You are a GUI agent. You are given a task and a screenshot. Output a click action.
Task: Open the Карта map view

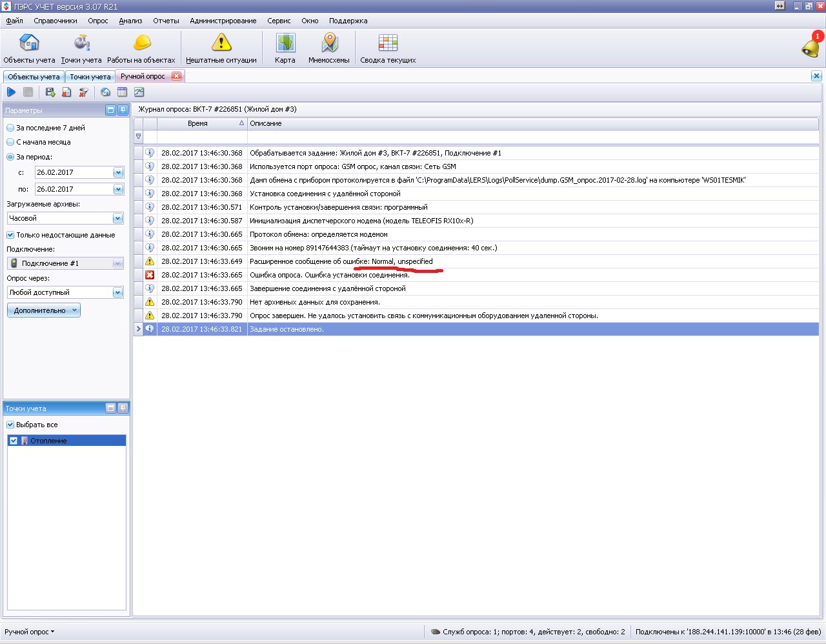coord(285,48)
